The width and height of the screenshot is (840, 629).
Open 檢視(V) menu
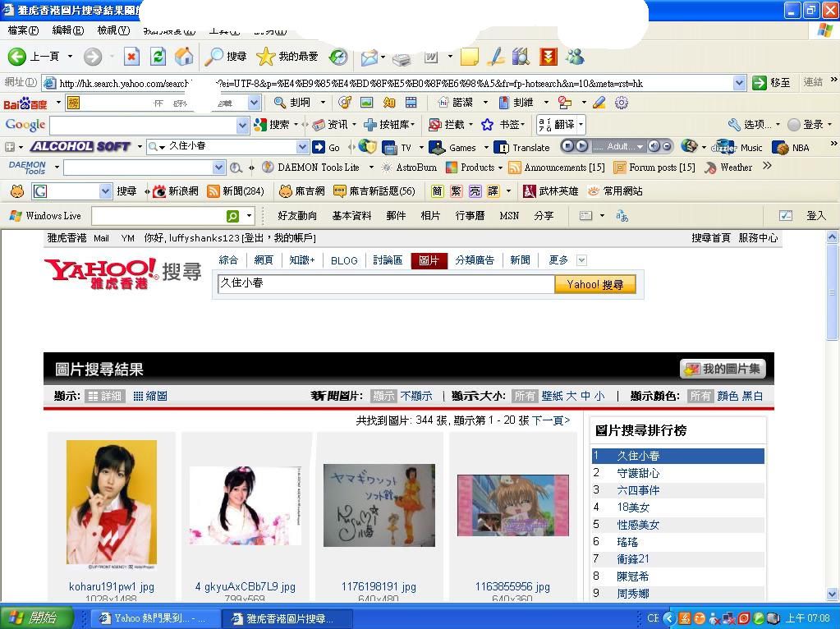[x=113, y=30]
